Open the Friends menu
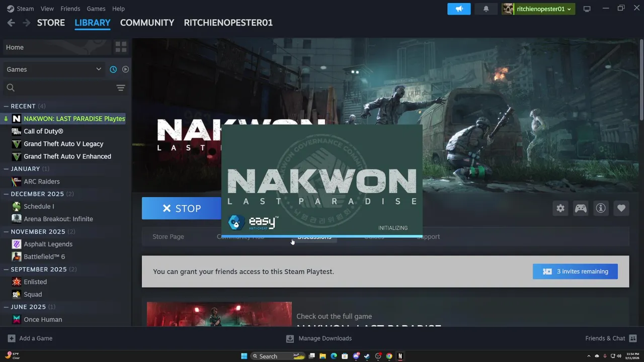 [x=70, y=9]
